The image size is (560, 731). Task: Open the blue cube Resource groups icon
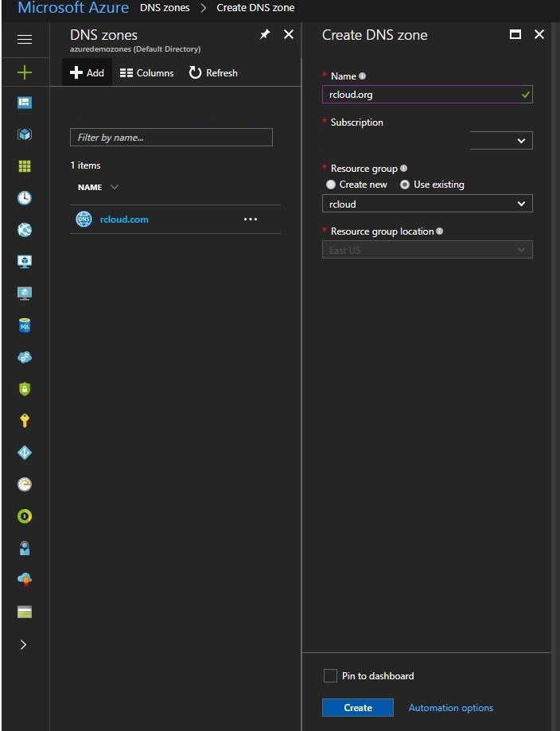point(24,134)
